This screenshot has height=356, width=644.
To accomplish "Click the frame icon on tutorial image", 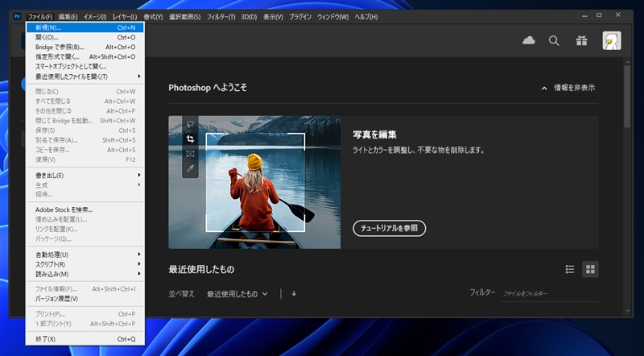I will coord(190,154).
